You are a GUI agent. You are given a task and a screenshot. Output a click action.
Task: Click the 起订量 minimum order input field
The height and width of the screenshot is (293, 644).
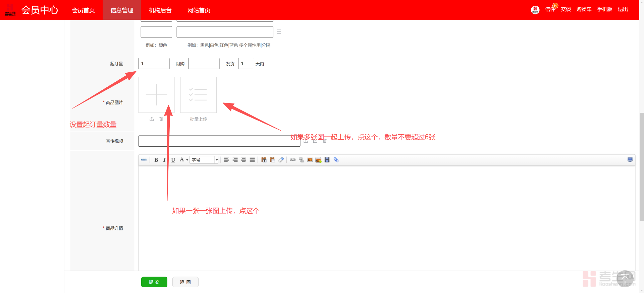pos(154,64)
